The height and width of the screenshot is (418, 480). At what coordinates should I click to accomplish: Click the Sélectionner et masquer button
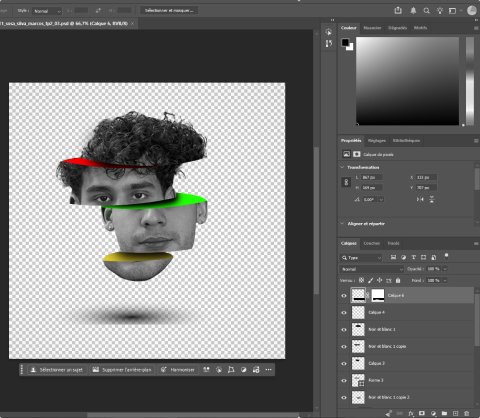[169, 11]
